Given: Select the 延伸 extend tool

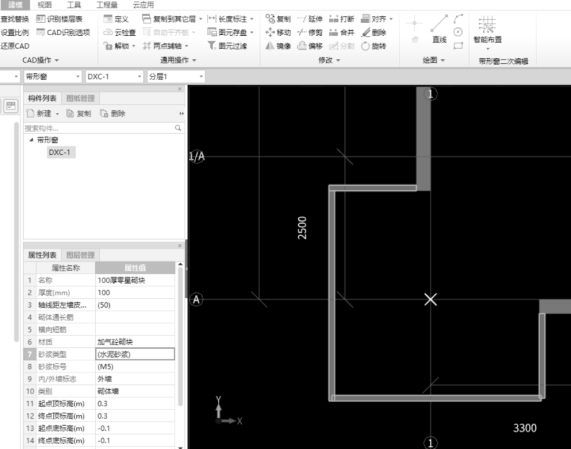Looking at the screenshot, I should pos(310,19).
